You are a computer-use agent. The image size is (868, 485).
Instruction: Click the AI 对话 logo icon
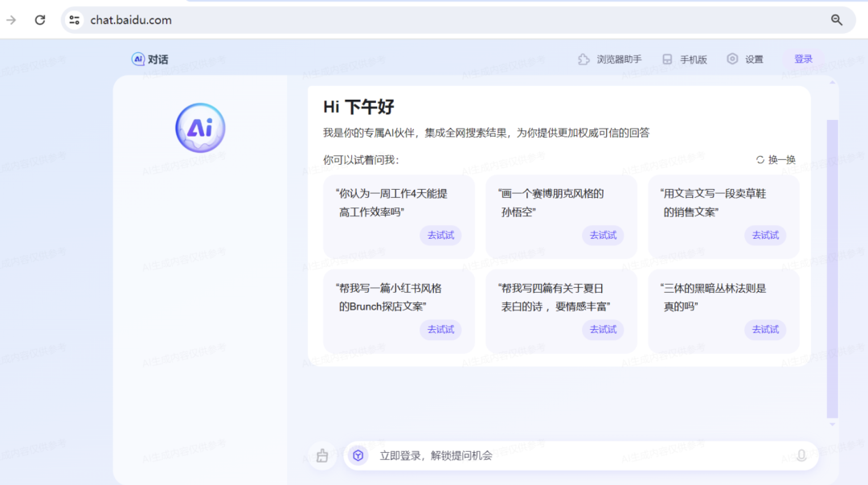[x=138, y=60]
